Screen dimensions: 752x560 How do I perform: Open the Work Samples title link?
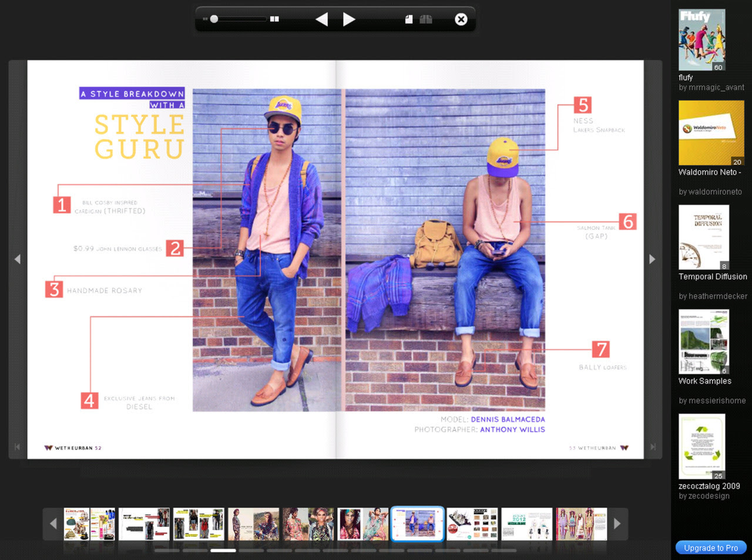705,381
